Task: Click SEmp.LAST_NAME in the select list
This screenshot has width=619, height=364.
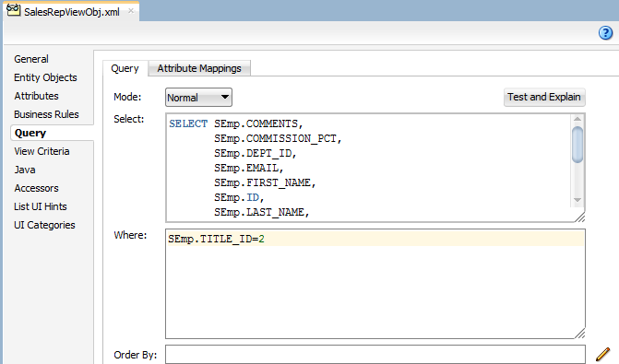Action: (x=261, y=212)
